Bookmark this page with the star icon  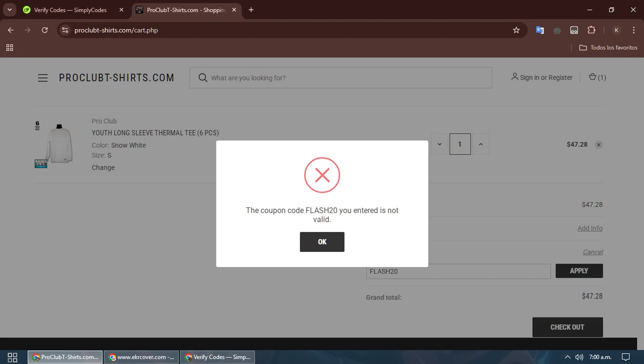516,30
